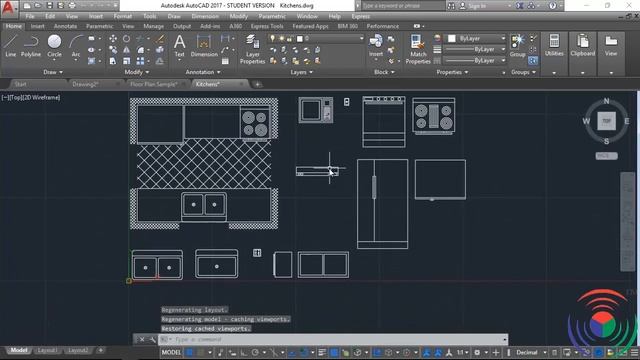Expand the Draw panel
The image size is (640, 360).
(53, 72)
